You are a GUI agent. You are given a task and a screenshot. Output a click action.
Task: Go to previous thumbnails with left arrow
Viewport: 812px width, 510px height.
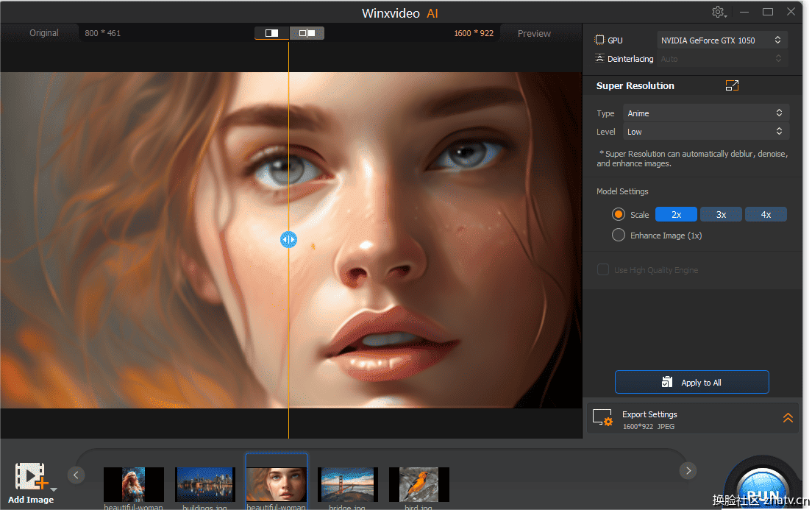[x=76, y=475]
